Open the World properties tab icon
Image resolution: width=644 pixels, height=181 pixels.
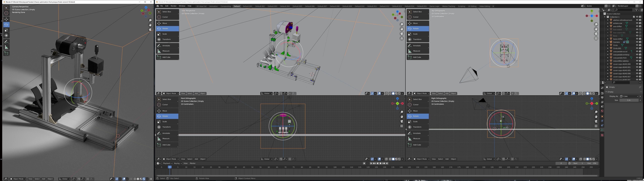tap(602, 111)
